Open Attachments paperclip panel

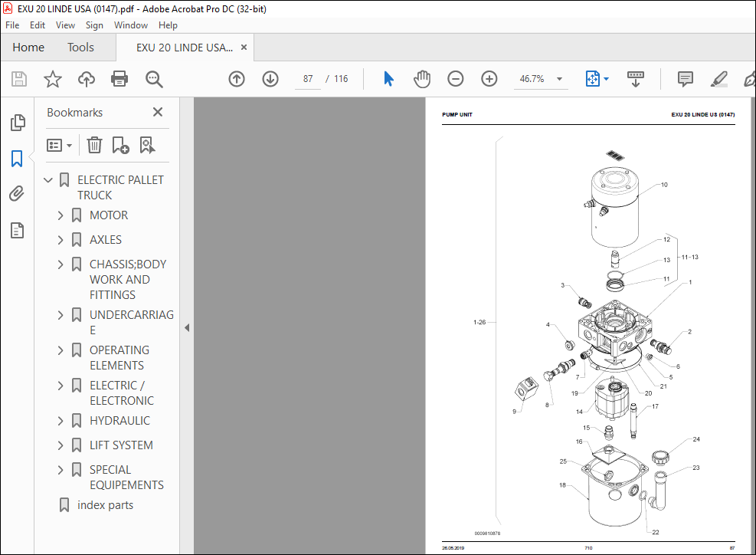click(17, 193)
